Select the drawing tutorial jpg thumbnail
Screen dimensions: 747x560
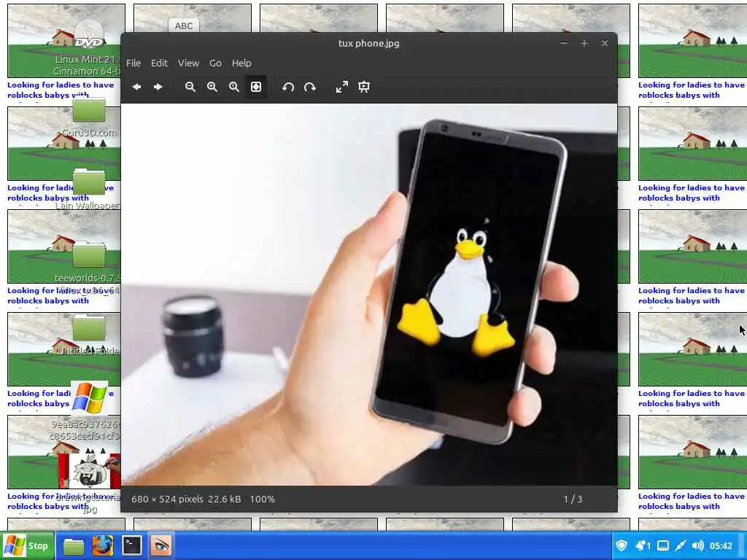(89, 472)
